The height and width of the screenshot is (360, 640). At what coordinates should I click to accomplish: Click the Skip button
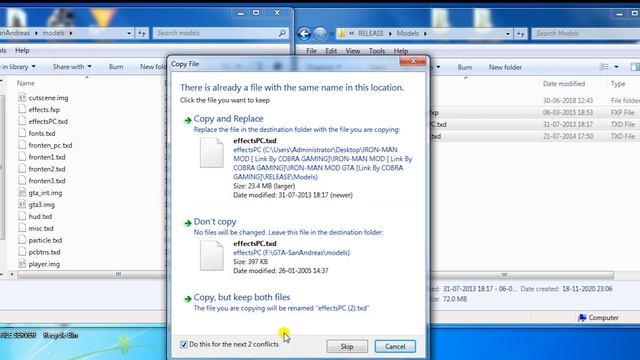[x=347, y=347]
